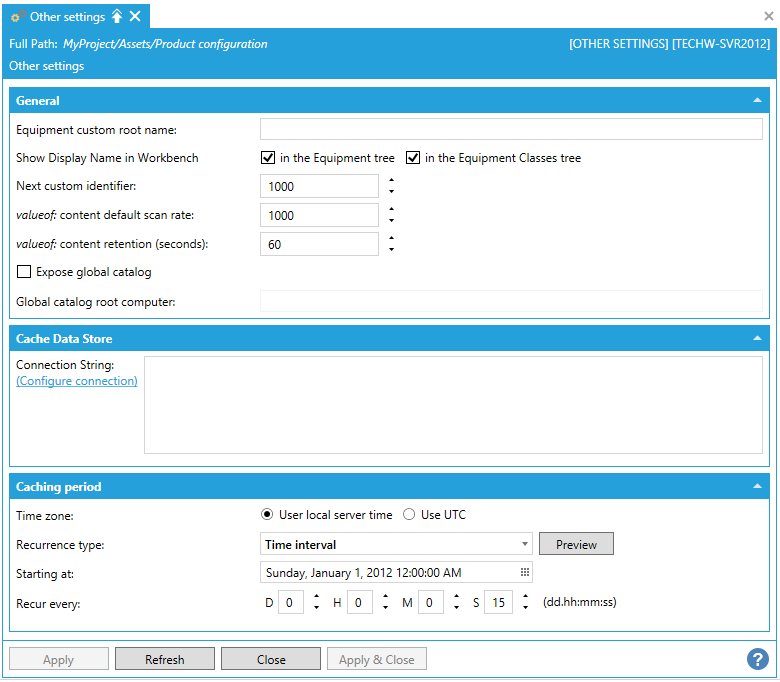Collapse the Cache Data Store section
The width and height of the screenshot is (780, 682).
pos(757,339)
